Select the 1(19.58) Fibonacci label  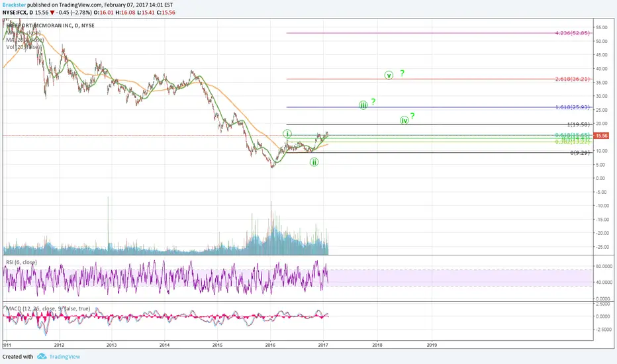579,124
